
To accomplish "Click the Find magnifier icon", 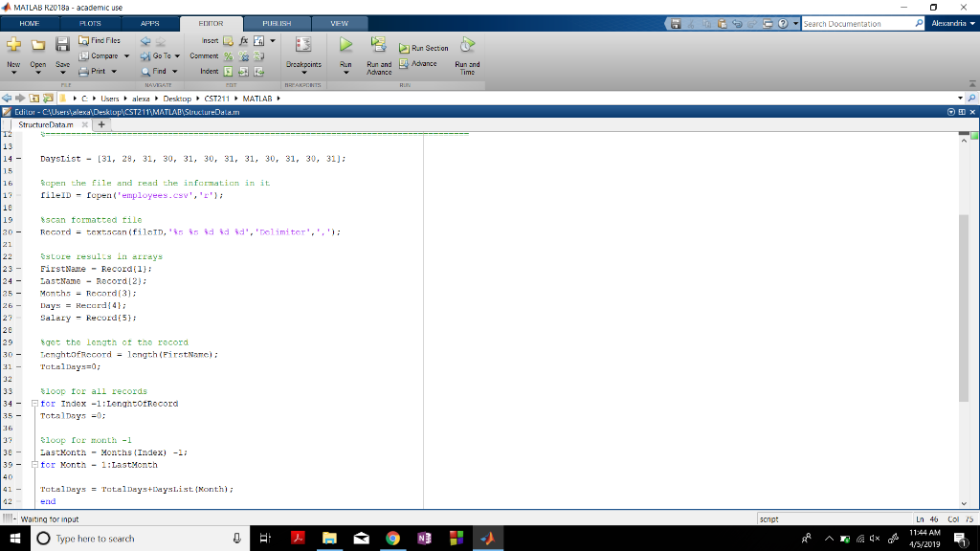I will coord(145,72).
